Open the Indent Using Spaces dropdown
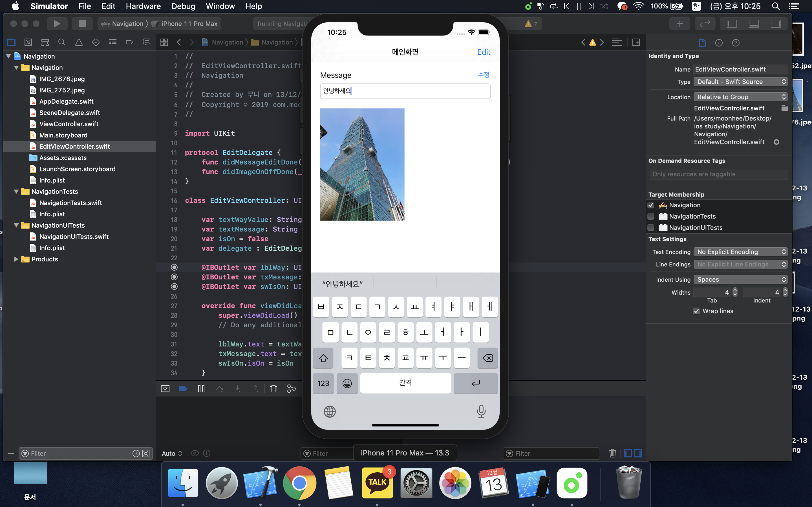The image size is (812, 507). (x=741, y=279)
